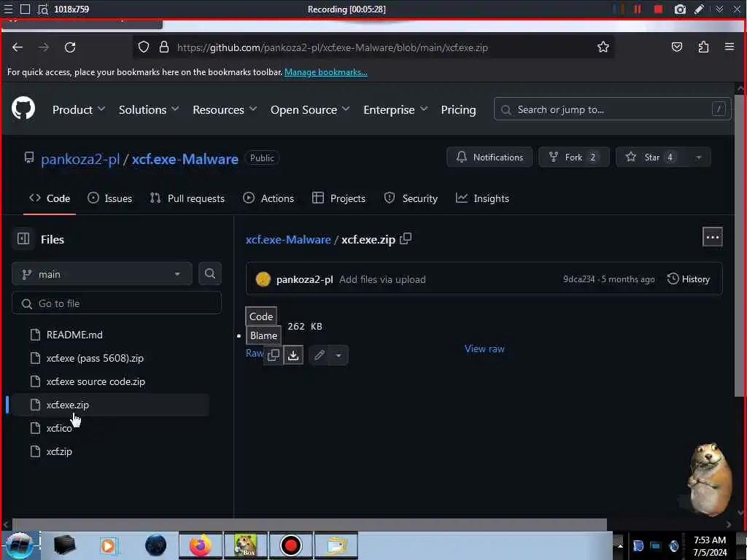This screenshot has width=747, height=560.
Task: Switch to the Issues tab
Action: (x=109, y=198)
